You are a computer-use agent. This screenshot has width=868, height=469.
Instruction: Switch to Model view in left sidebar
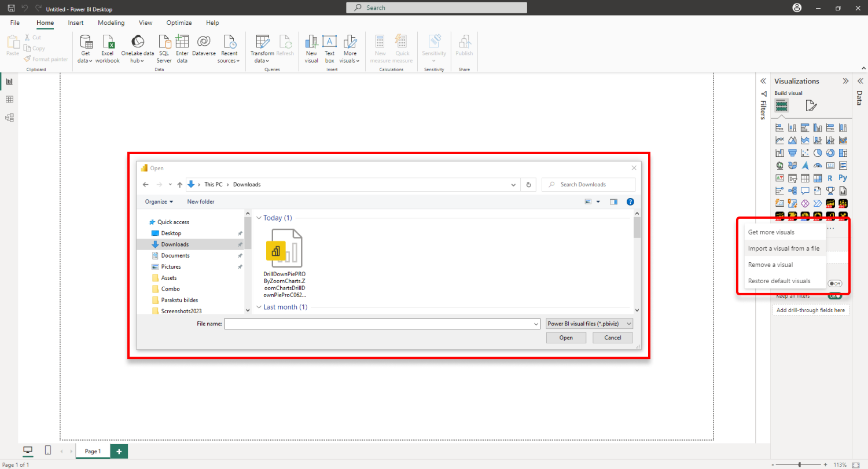(x=9, y=118)
